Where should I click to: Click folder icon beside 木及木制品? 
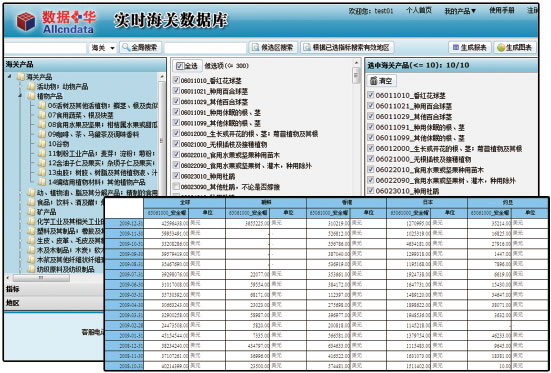click(32, 250)
